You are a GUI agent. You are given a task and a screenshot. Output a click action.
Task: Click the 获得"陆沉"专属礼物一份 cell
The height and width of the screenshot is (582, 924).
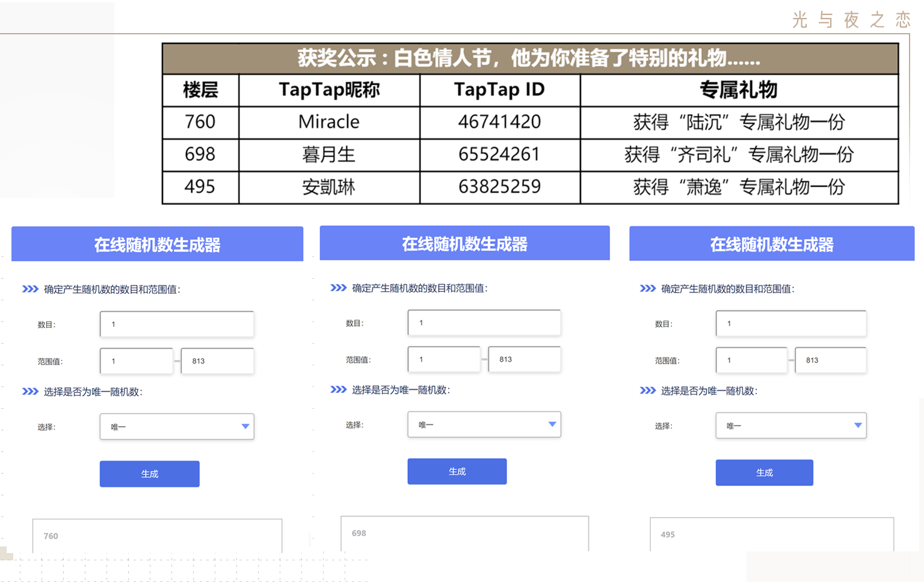pos(739,122)
